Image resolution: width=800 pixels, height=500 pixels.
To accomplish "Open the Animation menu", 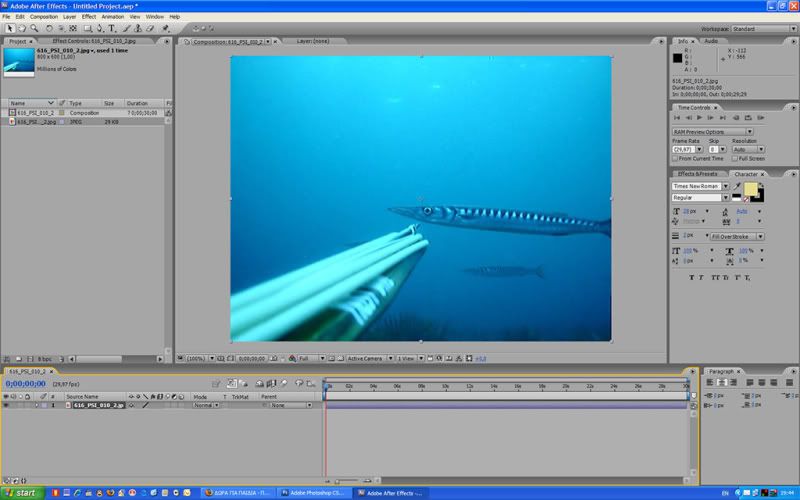I will point(113,17).
